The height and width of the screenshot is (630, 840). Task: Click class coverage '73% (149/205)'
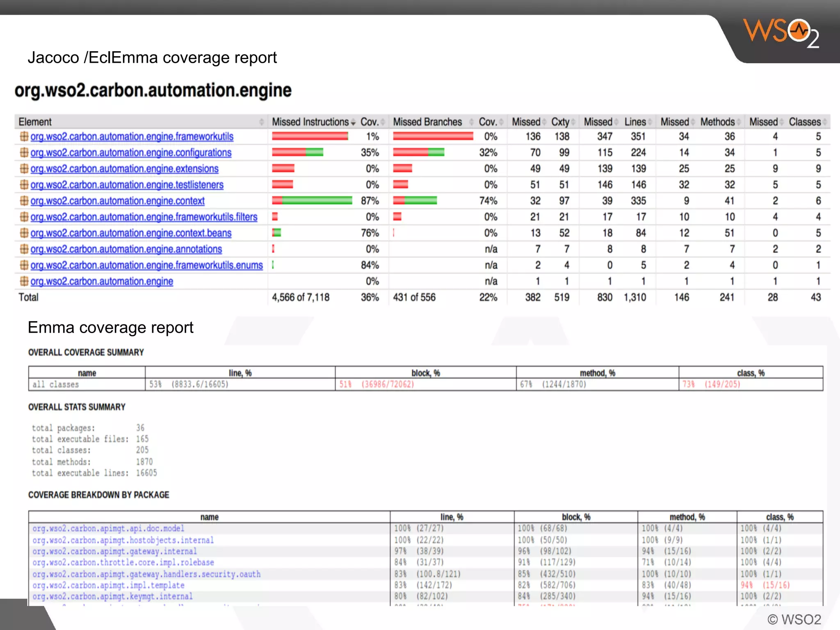point(711,384)
